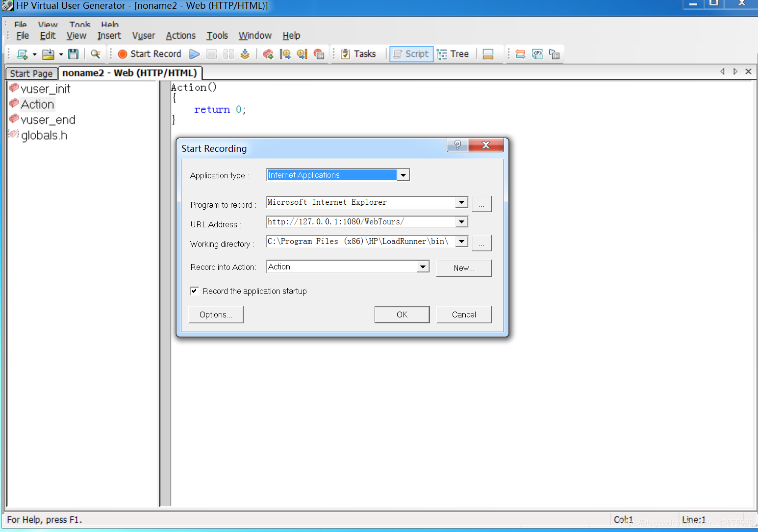Image resolution: width=758 pixels, height=532 pixels.
Task: Browse for working directory with ... button
Action: [x=481, y=243]
